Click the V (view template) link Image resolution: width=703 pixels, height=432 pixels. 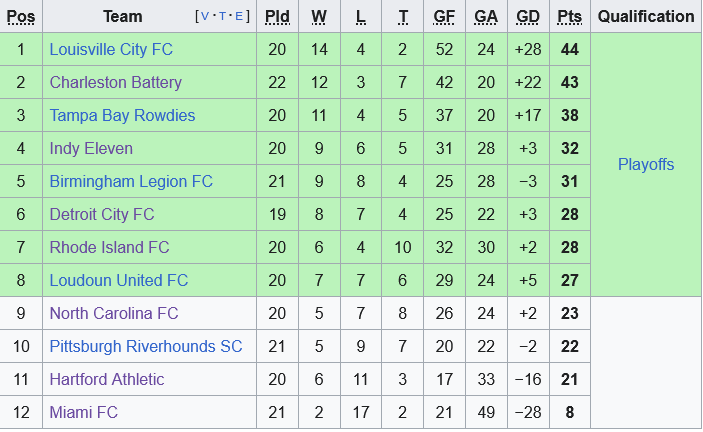point(205,17)
